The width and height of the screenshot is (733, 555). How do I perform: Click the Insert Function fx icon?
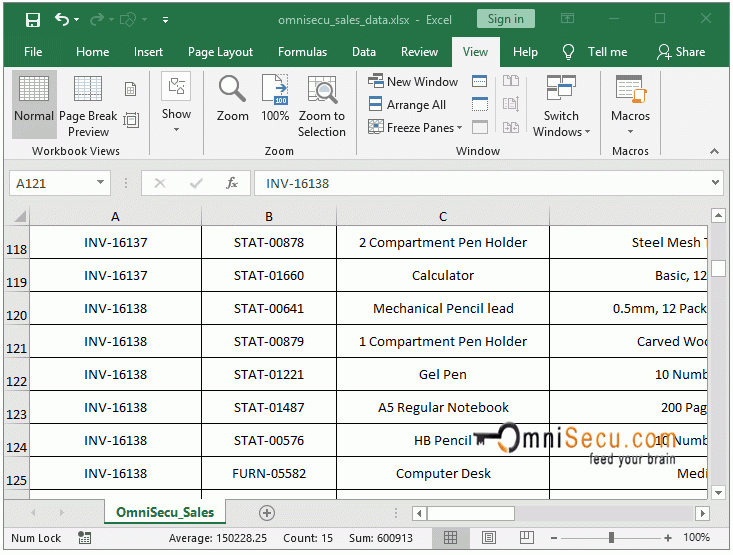coord(232,183)
